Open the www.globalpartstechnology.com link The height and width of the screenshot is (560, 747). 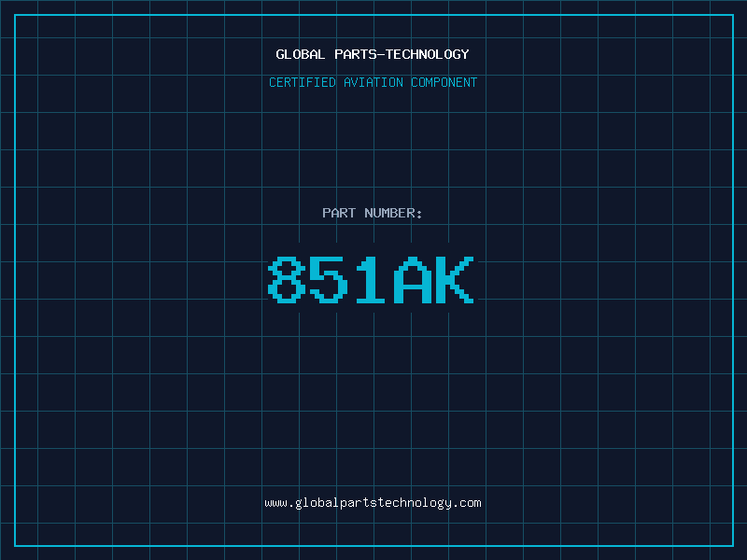[373, 503]
